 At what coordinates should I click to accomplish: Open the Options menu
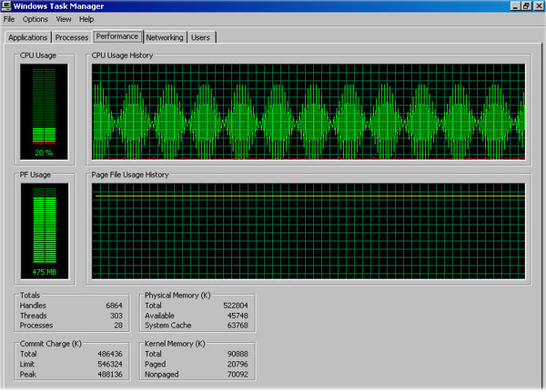(x=35, y=19)
